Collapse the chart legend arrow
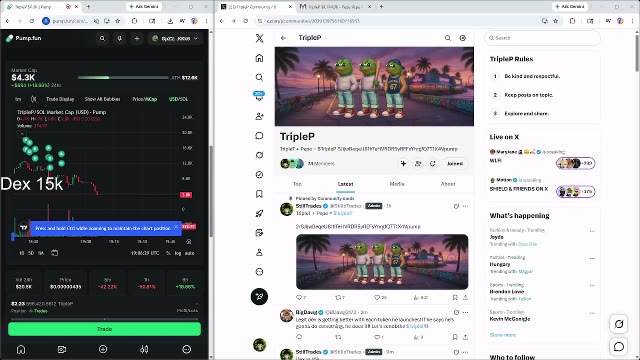Viewport: 640px width, 360px height. click(x=22, y=133)
